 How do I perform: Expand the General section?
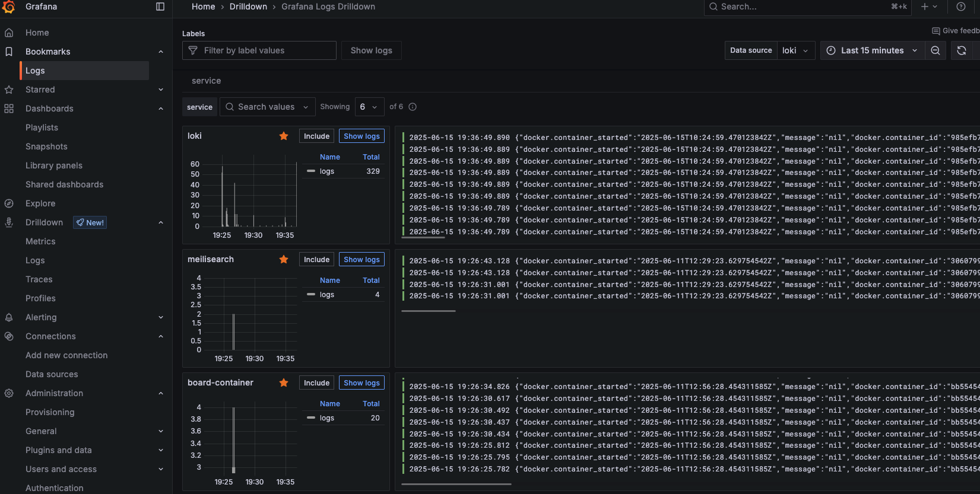[x=161, y=431]
